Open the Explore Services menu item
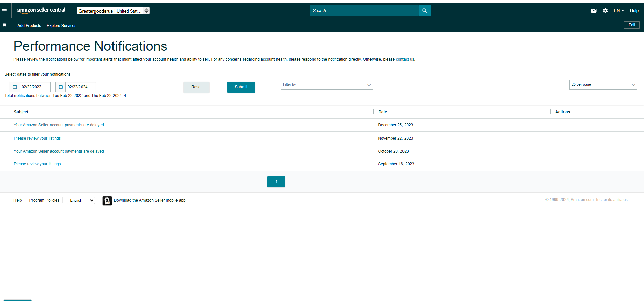Image resolution: width=644 pixels, height=301 pixels. tap(62, 26)
